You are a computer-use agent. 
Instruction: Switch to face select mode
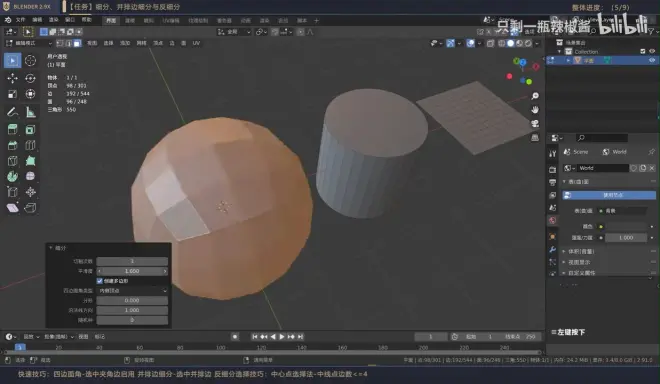pyautogui.click(x=77, y=43)
